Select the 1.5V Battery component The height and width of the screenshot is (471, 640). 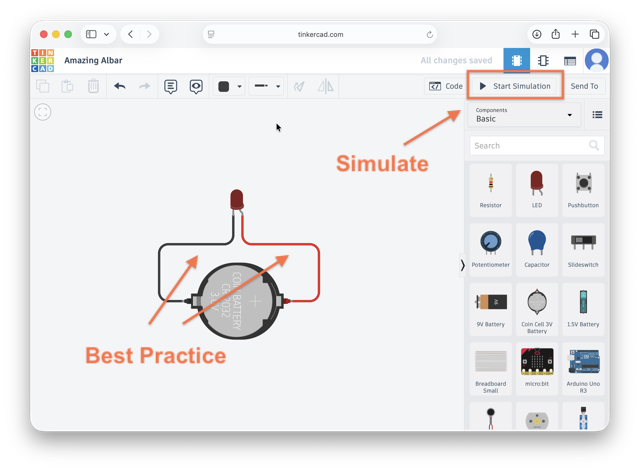[x=583, y=309]
